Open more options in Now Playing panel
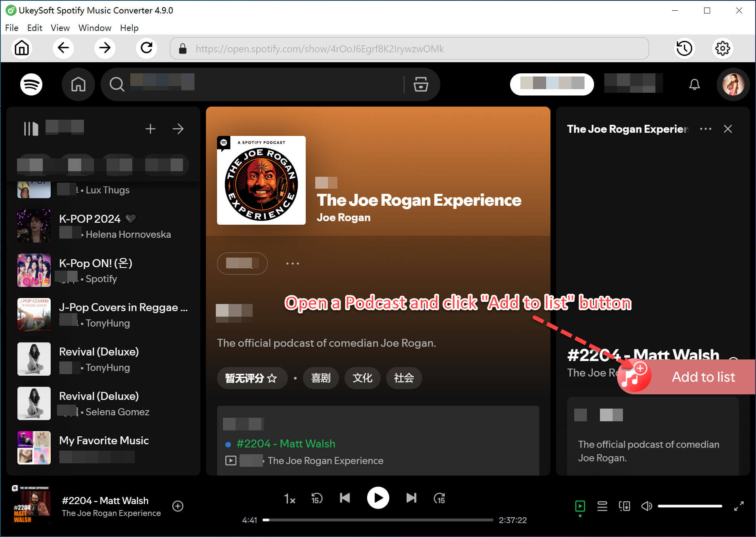756x537 pixels. click(x=706, y=129)
